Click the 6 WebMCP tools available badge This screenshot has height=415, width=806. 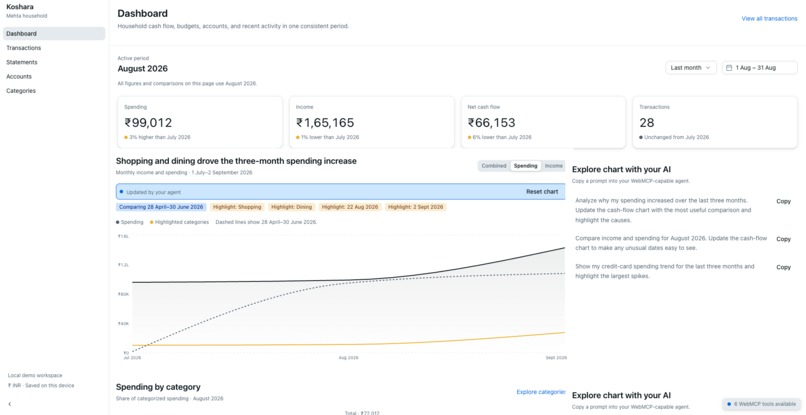click(762, 404)
